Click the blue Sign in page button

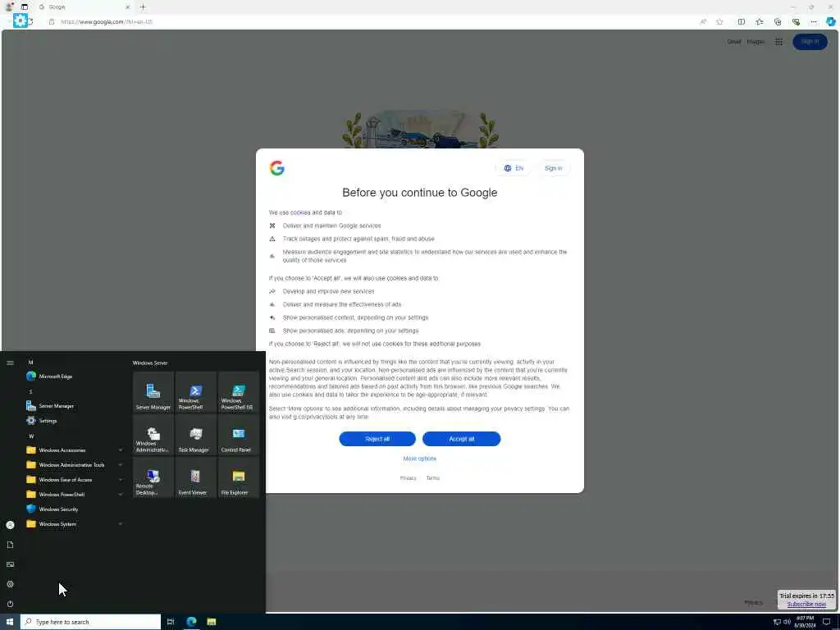click(x=810, y=42)
